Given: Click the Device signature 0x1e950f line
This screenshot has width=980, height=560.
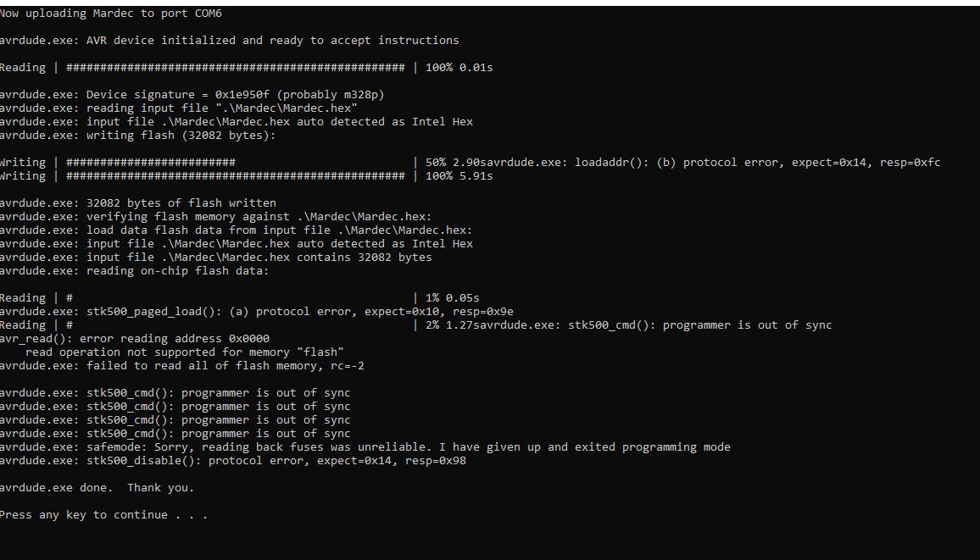Looking at the screenshot, I should (x=192, y=94).
